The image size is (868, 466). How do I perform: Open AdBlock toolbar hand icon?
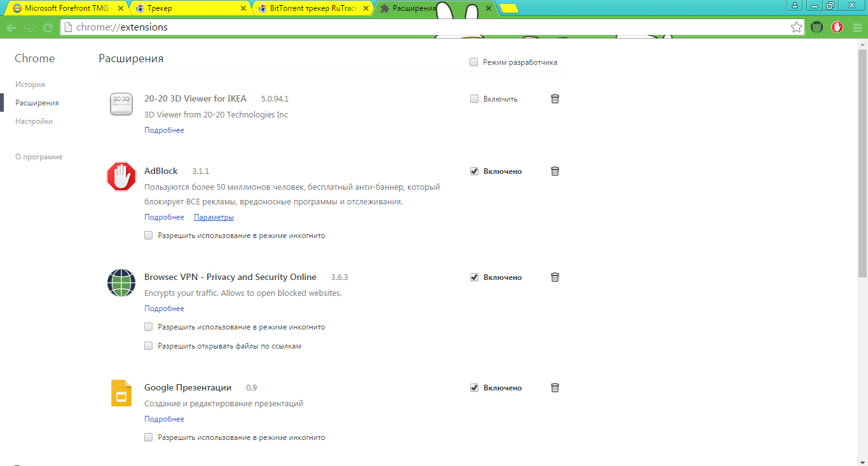837,27
